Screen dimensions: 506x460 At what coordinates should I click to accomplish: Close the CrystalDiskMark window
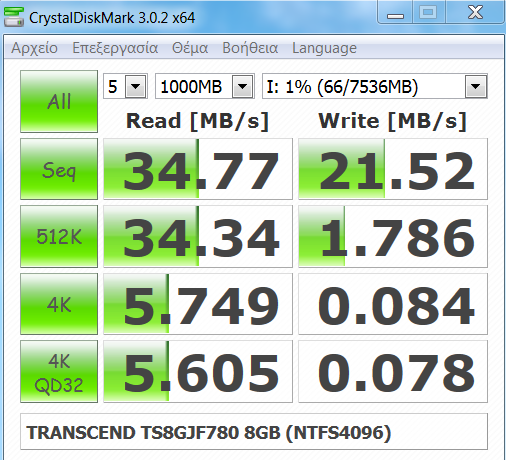pyautogui.click(x=475, y=13)
